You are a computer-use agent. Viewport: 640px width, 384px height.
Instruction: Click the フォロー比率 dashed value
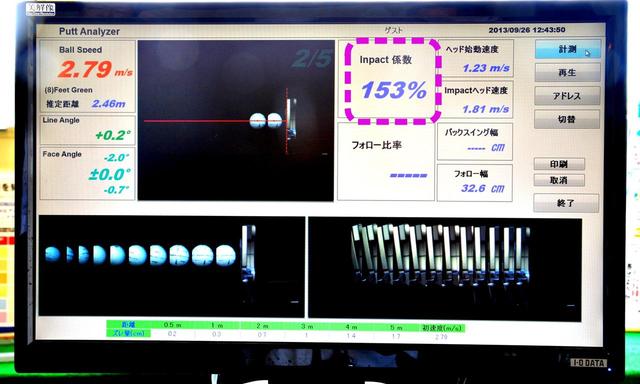(x=409, y=175)
